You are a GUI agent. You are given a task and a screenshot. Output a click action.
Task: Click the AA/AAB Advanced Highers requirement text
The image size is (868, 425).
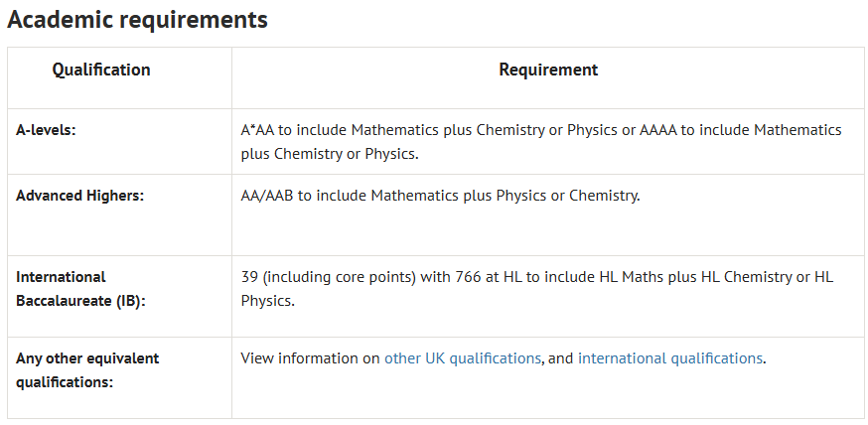(440, 196)
